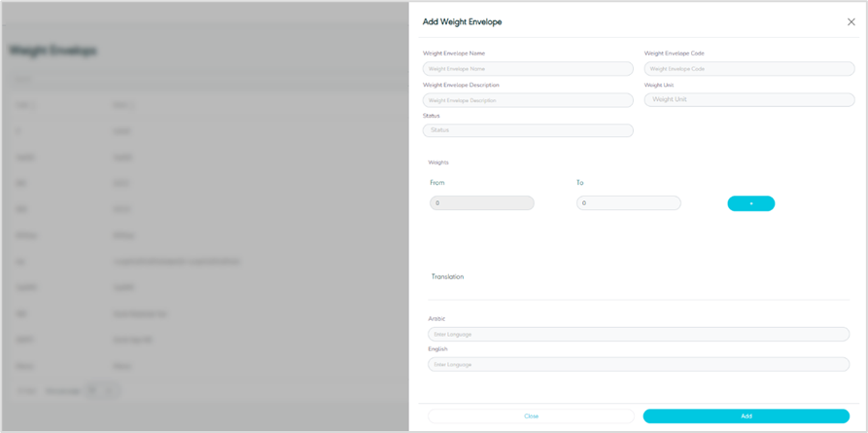Open the blurred rows-per-page selector
The width and height of the screenshot is (868, 433).
100,390
